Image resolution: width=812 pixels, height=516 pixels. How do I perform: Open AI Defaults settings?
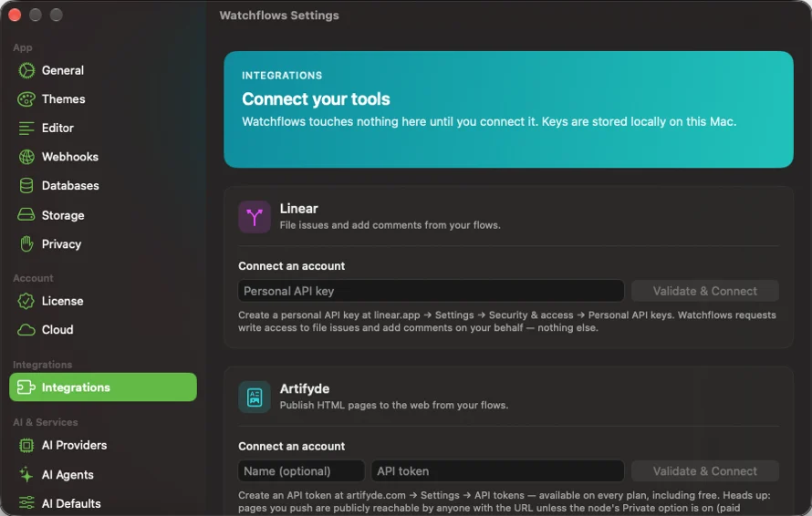coord(103,503)
